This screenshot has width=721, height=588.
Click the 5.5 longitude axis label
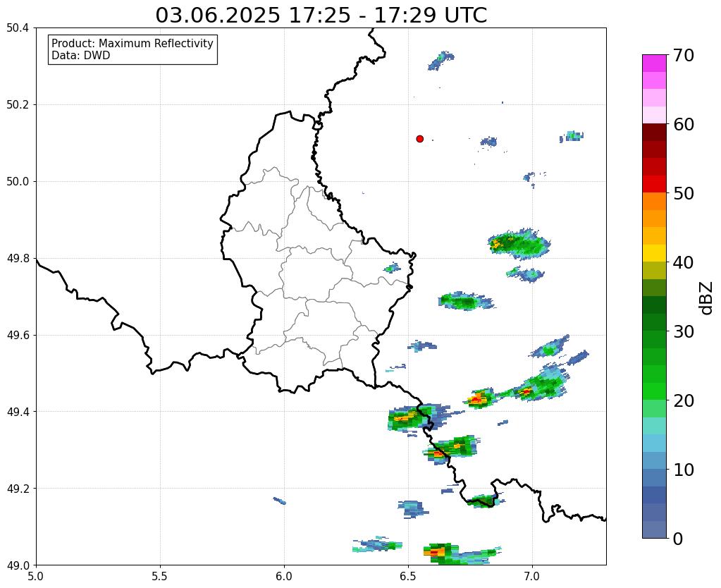[160, 576]
